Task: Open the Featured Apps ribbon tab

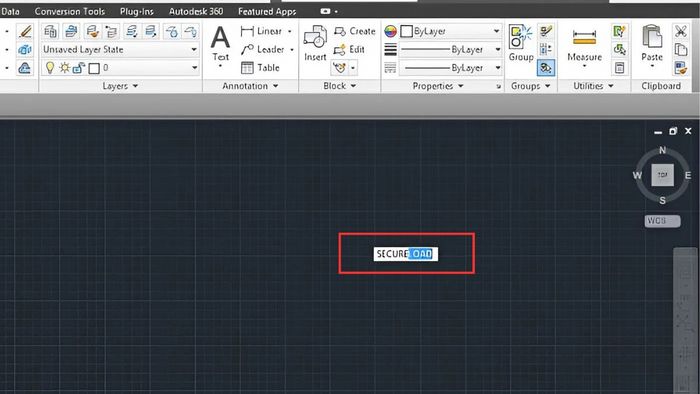Action: coord(267,12)
